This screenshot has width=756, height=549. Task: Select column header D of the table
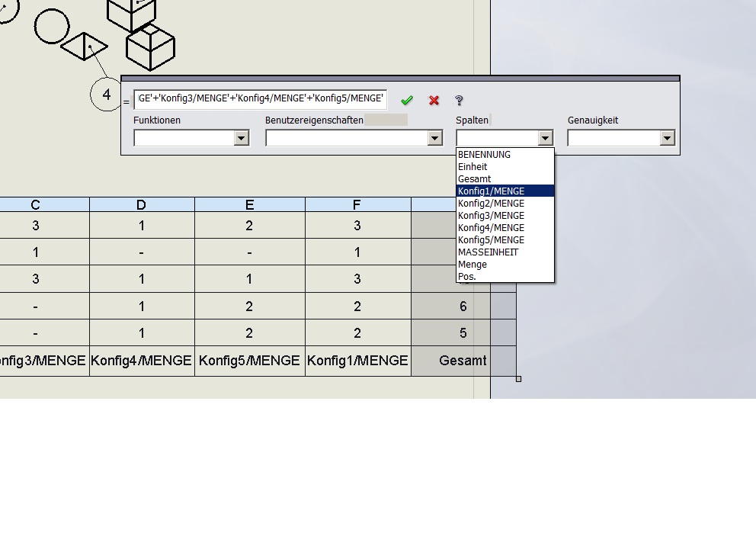(142, 204)
